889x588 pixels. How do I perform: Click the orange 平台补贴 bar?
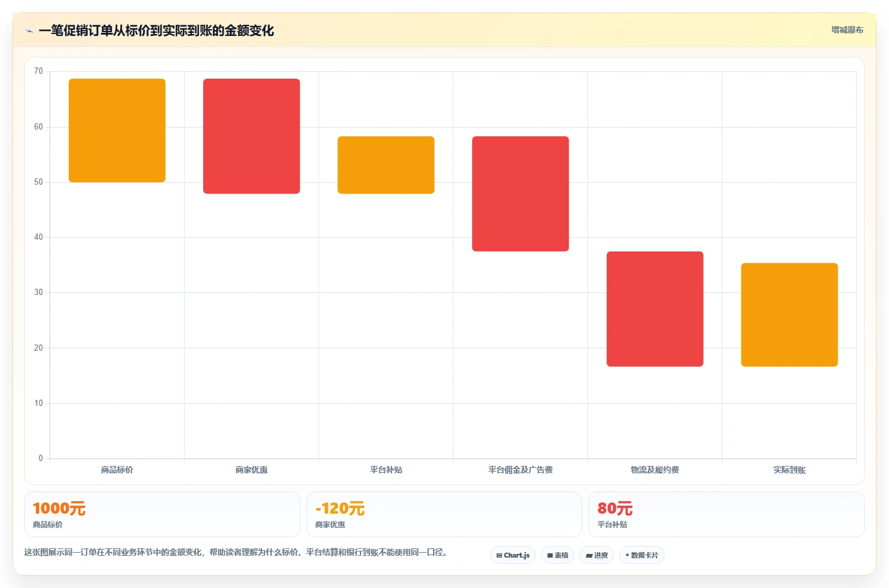point(386,165)
